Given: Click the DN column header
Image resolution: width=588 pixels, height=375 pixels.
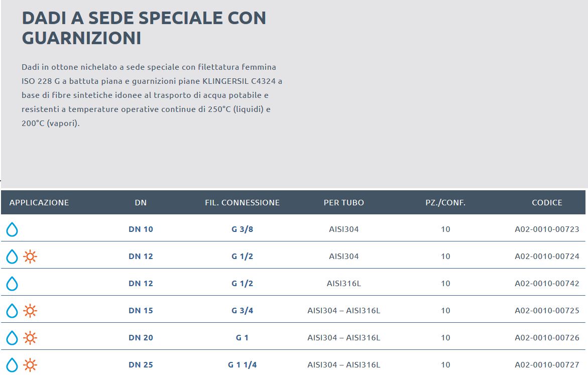Looking at the screenshot, I should [x=141, y=203].
